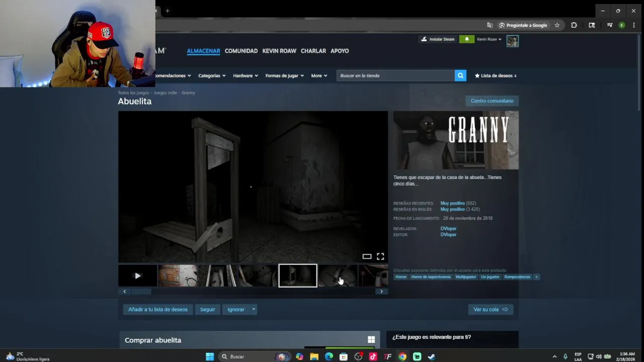Open the Centro comunitario button
Image resolution: width=644 pixels, height=362 pixels.
point(492,101)
